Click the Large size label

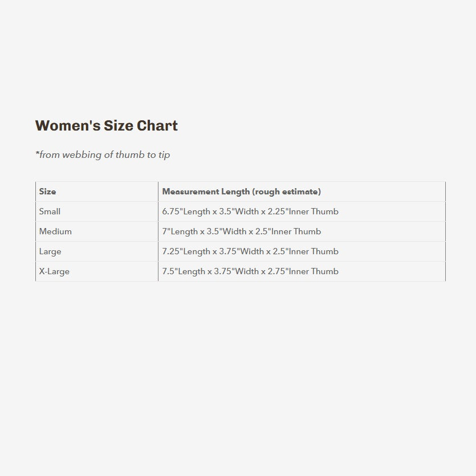tap(50, 251)
